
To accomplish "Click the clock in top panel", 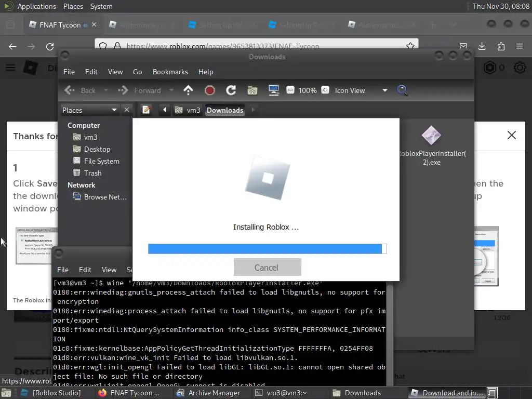I will (501, 6).
